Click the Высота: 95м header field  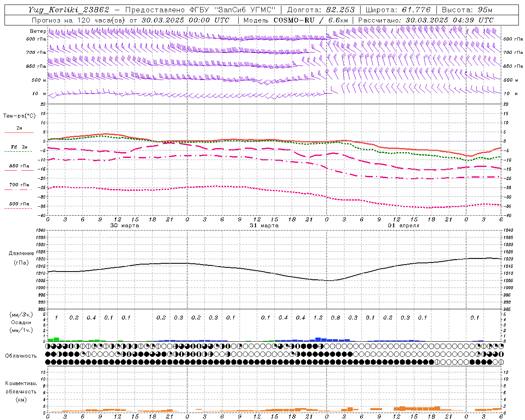pos(467,10)
